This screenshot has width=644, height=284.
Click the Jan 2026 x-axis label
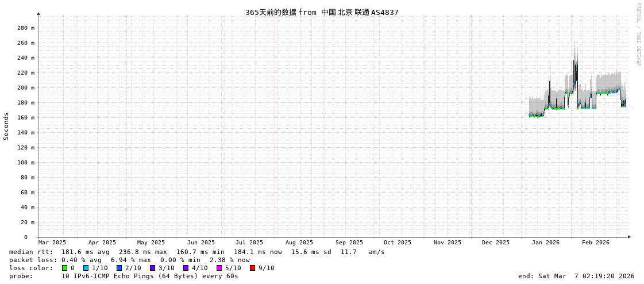pos(545,243)
